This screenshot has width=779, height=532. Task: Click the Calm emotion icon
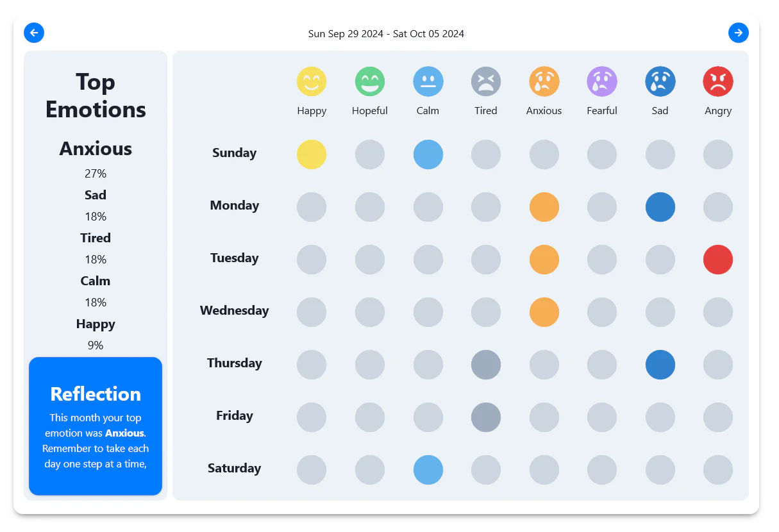pos(428,81)
